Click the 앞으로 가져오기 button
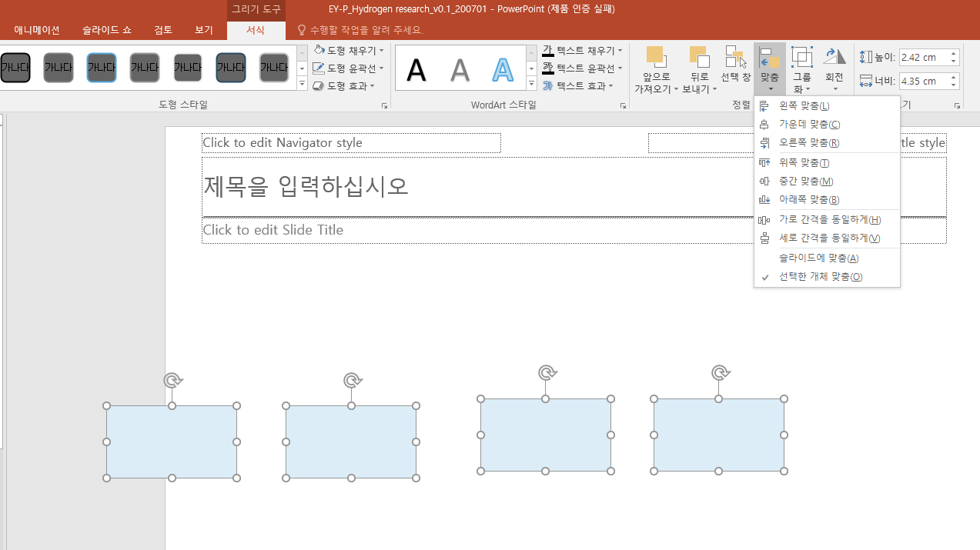980x550 pixels. [656, 69]
